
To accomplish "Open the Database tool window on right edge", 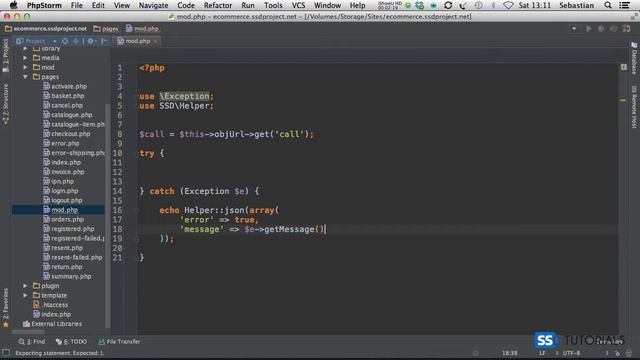I will pos(634,58).
